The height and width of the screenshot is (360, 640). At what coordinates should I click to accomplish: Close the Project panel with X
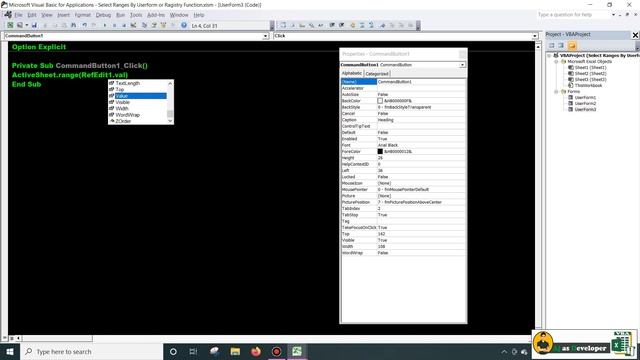click(x=635, y=35)
